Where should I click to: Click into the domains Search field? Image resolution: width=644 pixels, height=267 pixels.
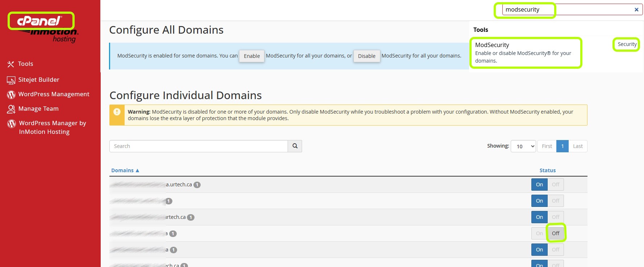(198, 146)
